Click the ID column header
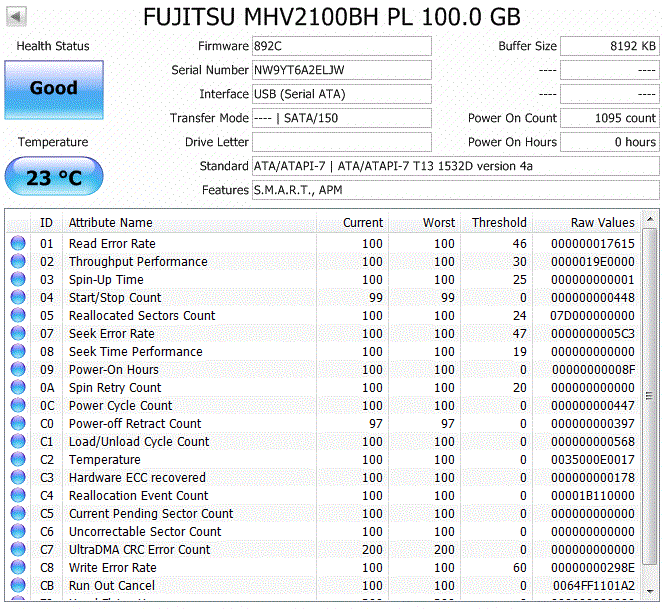The height and width of the screenshot is (609, 666). [x=46, y=223]
